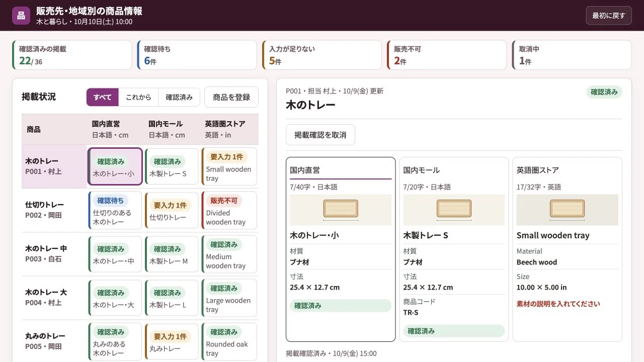Viewport: 644px width, 362px height.
Task: Select the 木のトレー・小 listing cell
Action: (x=115, y=166)
